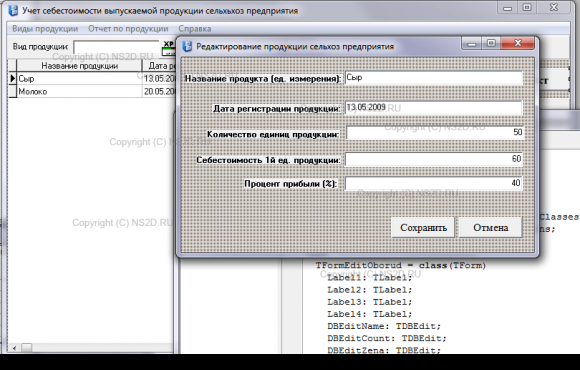Click the XP icon button beside search field

pyautogui.click(x=168, y=48)
